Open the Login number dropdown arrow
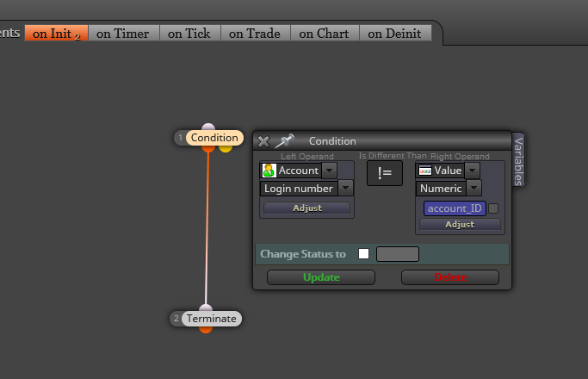 tap(345, 188)
